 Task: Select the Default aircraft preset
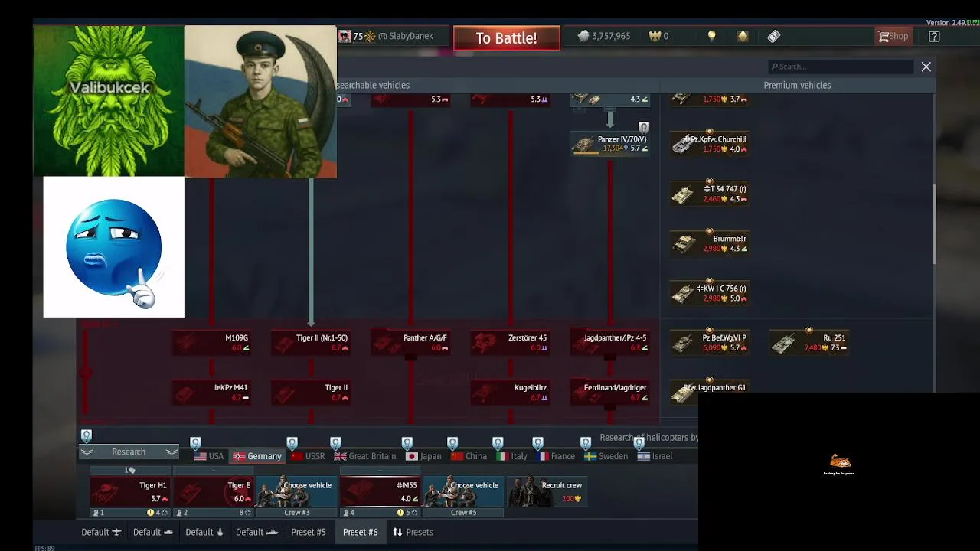point(101,532)
